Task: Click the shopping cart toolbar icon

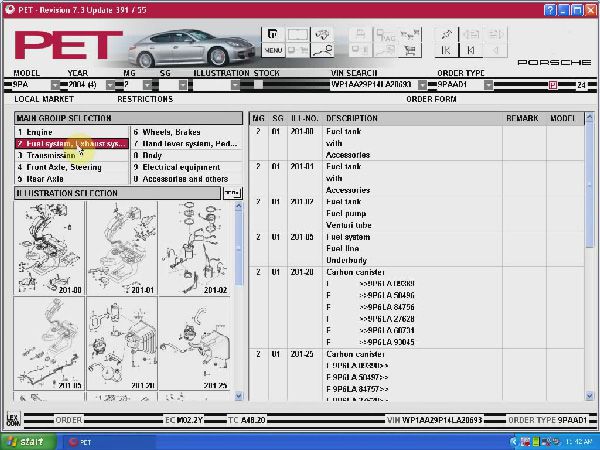Action: point(409,50)
